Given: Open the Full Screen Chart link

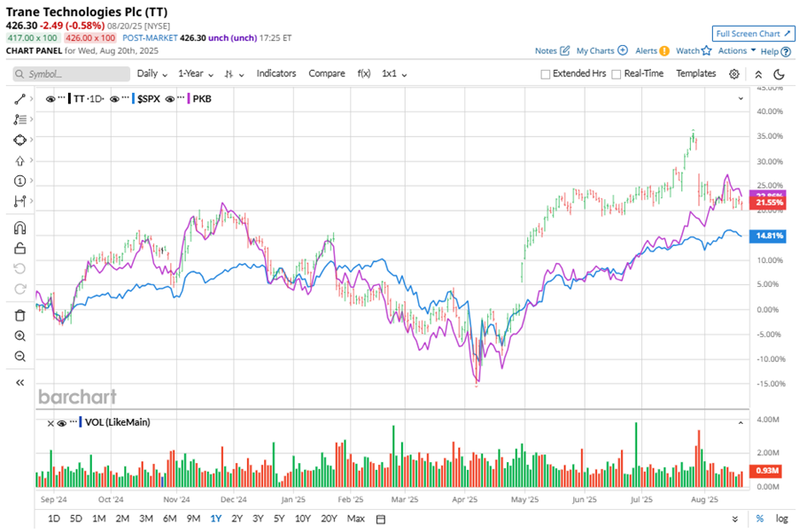Looking at the screenshot, I should coord(753,34).
